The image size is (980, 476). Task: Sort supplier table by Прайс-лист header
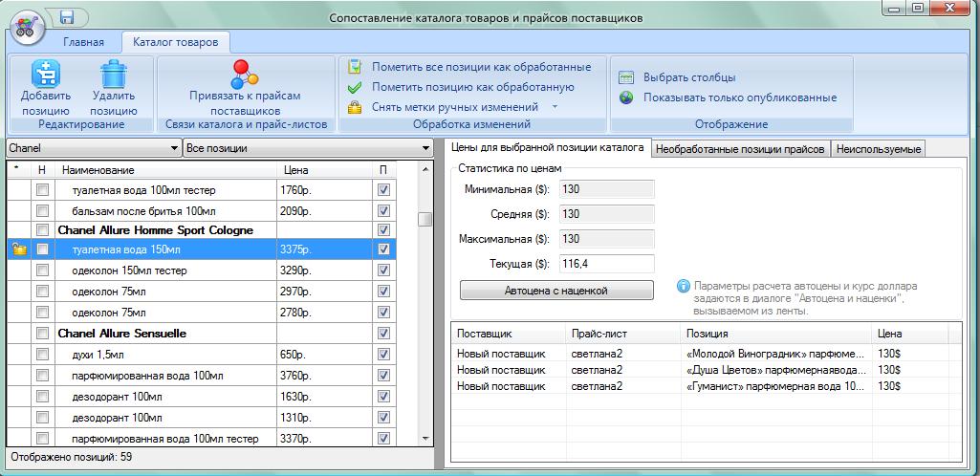click(x=623, y=334)
